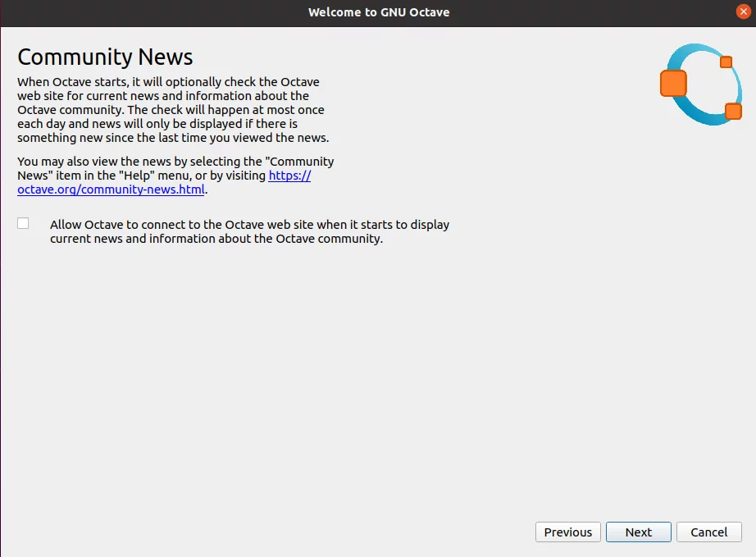756x557 pixels.
Task: Close the Welcome to GNU Octave window
Action: coord(743,11)
